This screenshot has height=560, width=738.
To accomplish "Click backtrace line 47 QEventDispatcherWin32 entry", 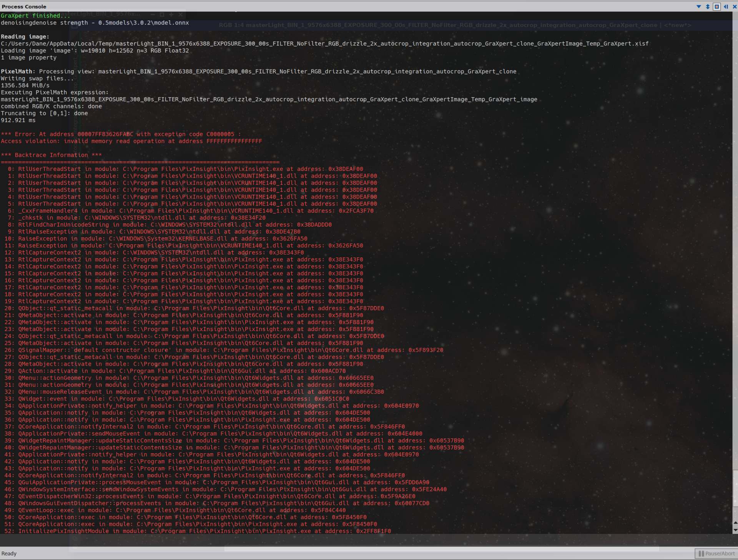I will click(210, 497).
